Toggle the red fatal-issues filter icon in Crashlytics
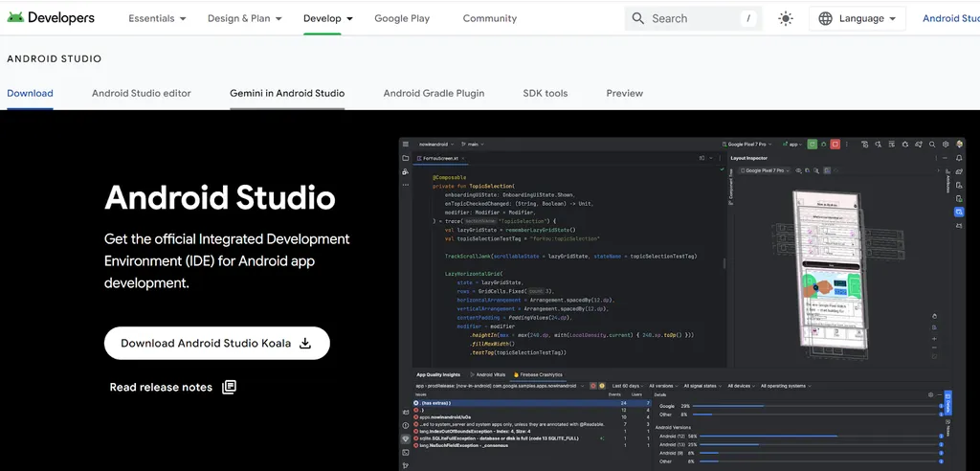Image resolution: width=980 pixels, height=471 pixels. (593, 386)
